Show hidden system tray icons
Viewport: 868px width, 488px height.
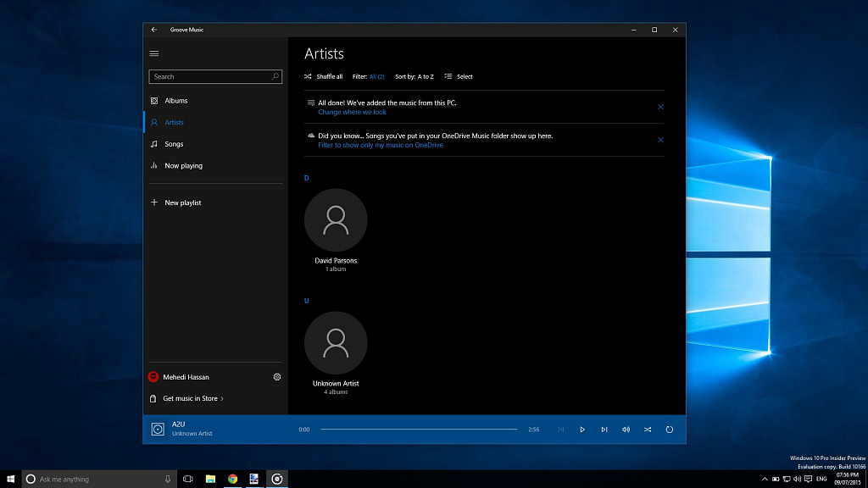[x=765, y=480]
